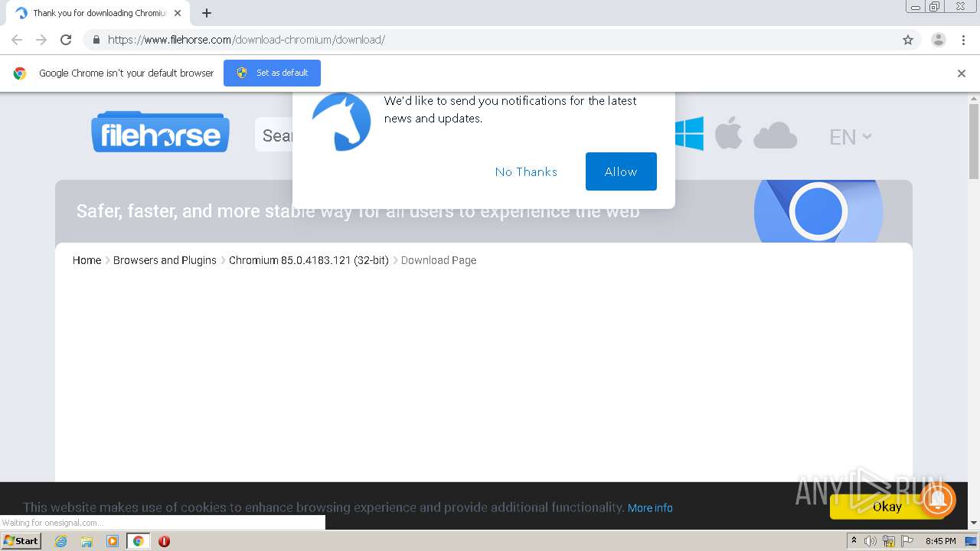Select the cloud web apps icon
Image resolution: width=980 pixels, height=551 pixels.
click(775, 135)
